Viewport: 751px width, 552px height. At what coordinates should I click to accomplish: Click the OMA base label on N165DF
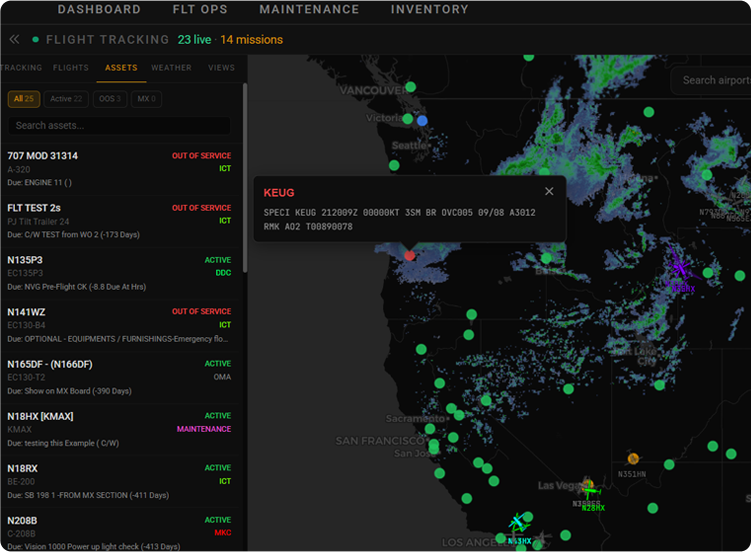click(222, 377)
